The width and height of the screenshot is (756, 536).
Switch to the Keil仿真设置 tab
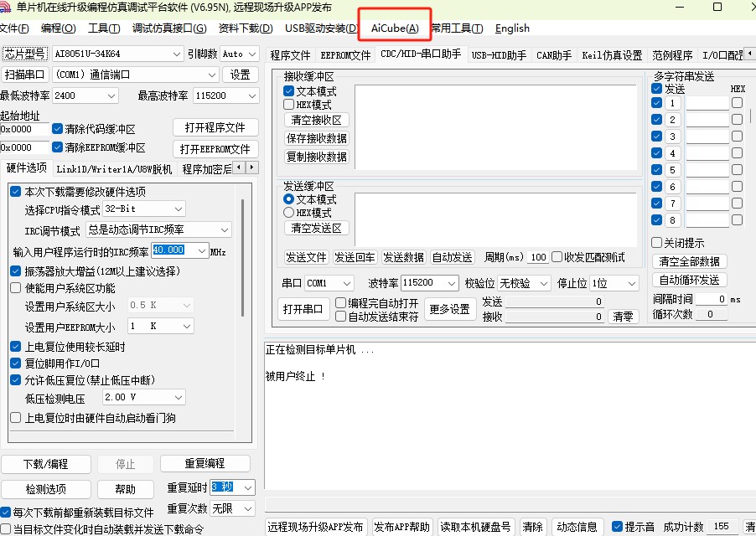tap(612, 55)
